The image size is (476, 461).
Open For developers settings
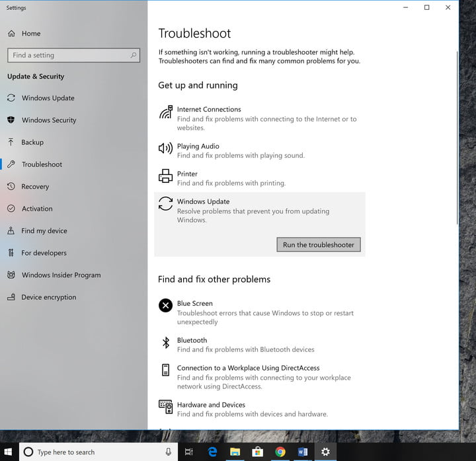[44, 253]
